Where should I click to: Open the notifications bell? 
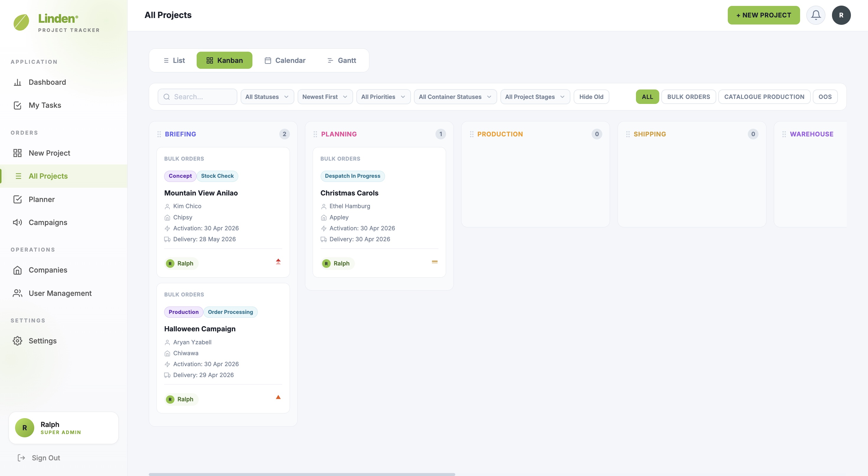coord(815,15)
